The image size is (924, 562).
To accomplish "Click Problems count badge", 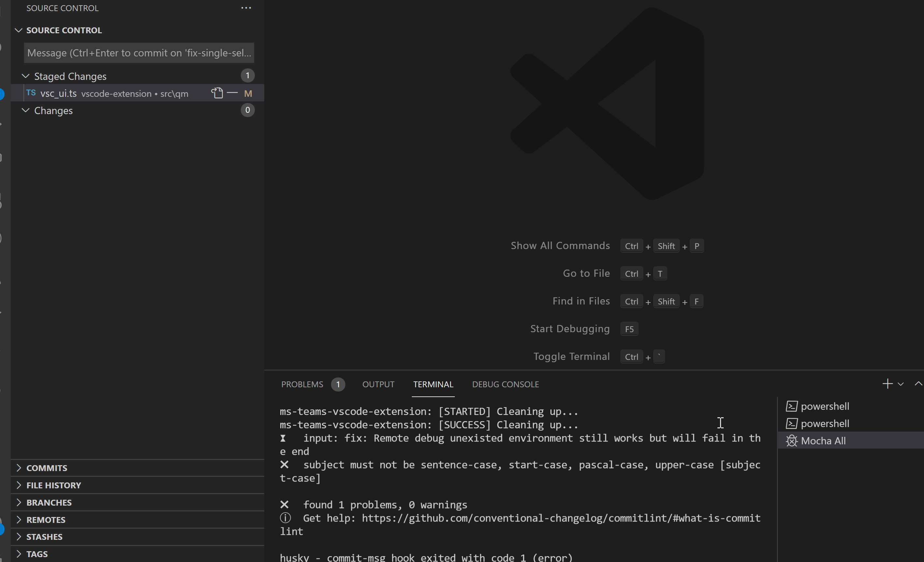I will 338,384.
